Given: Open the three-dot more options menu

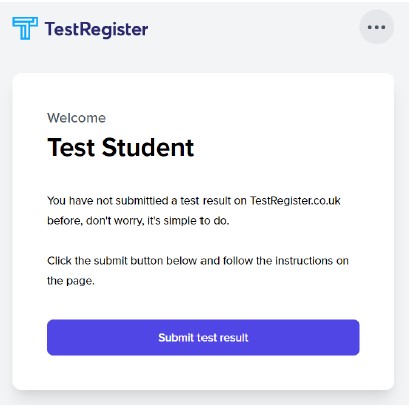Looking at the screenshot, I should tap(376, 27).
